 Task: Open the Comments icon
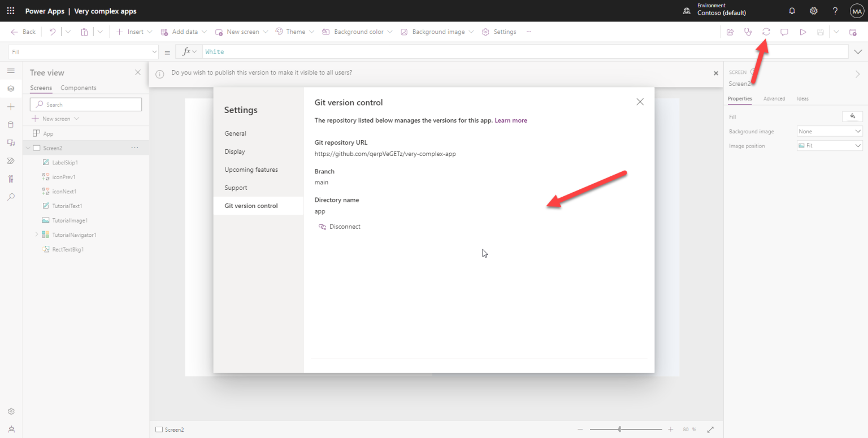point(784,32)
